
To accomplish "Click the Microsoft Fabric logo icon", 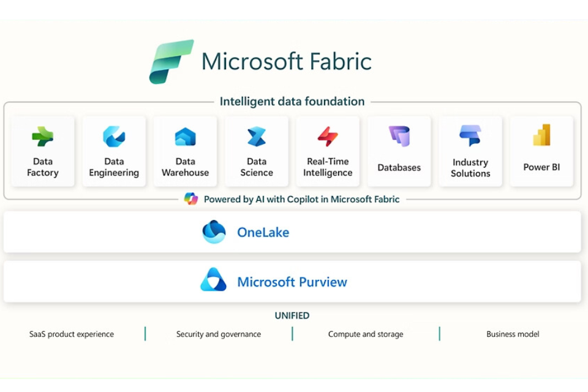I will (171, 62).
